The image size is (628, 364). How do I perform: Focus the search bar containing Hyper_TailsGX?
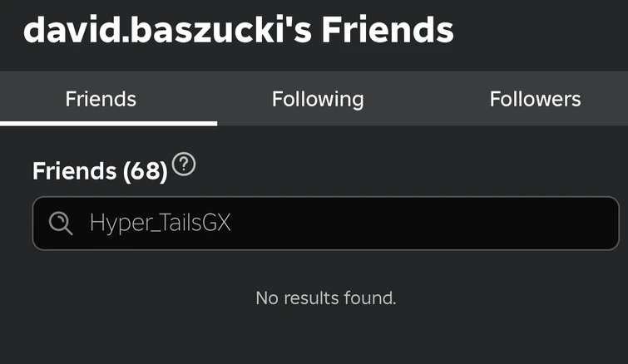coord(333,223)
